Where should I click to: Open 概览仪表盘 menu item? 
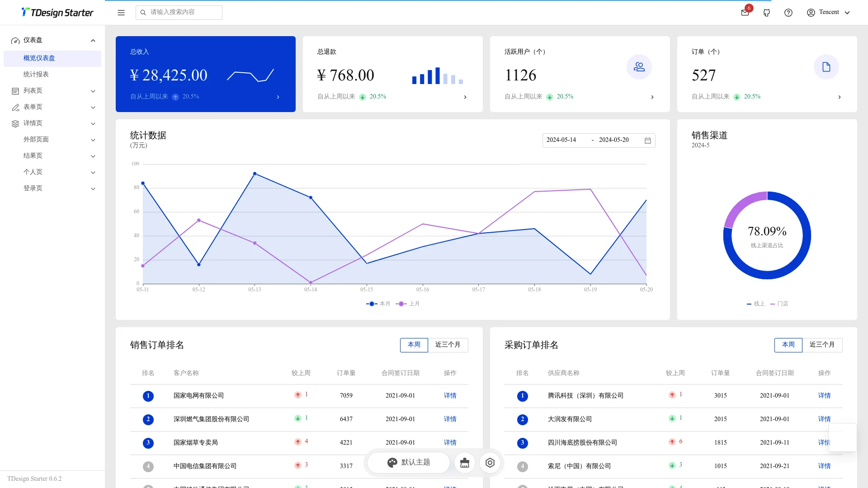tap(52, 59)
